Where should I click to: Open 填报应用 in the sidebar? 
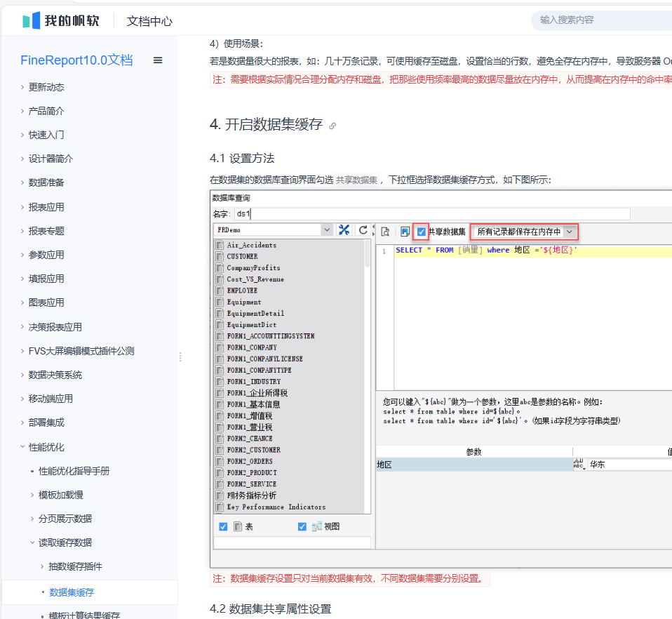46,279
